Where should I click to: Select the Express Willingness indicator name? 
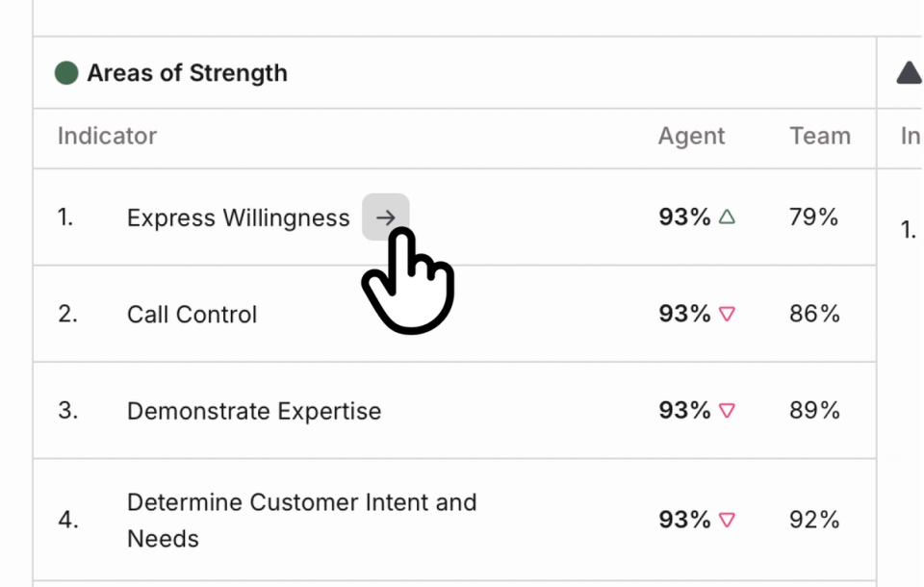(x=238, y=217)
